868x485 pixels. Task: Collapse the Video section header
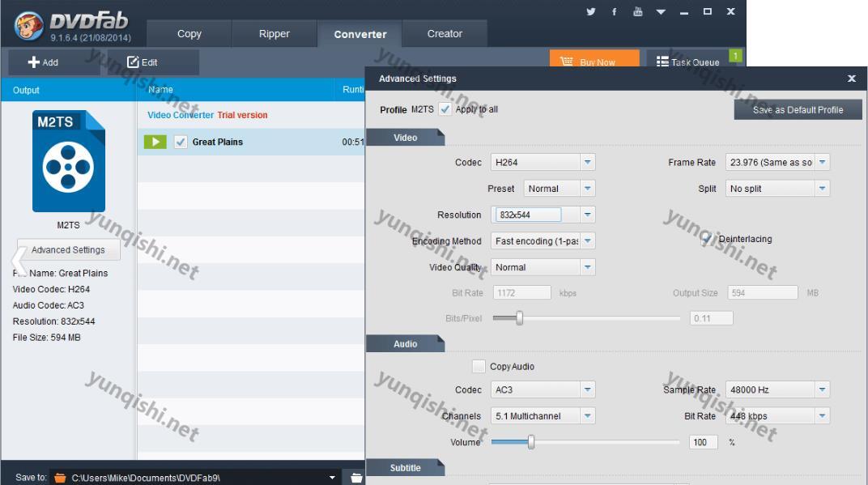(405, 138)
